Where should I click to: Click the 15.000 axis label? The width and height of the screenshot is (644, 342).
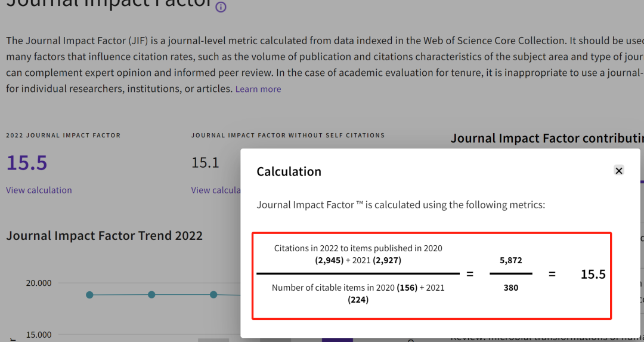39,335
